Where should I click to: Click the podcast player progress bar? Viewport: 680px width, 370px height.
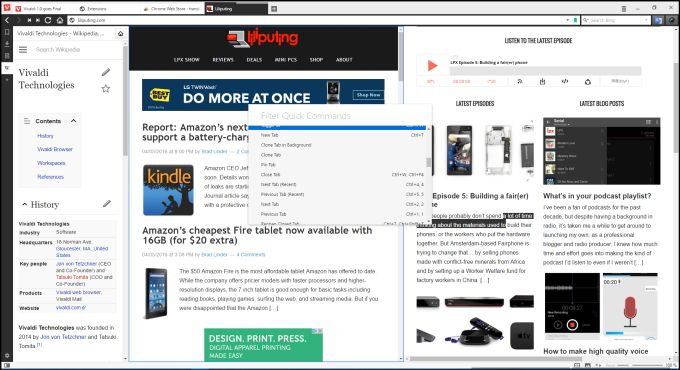point(546,71)
